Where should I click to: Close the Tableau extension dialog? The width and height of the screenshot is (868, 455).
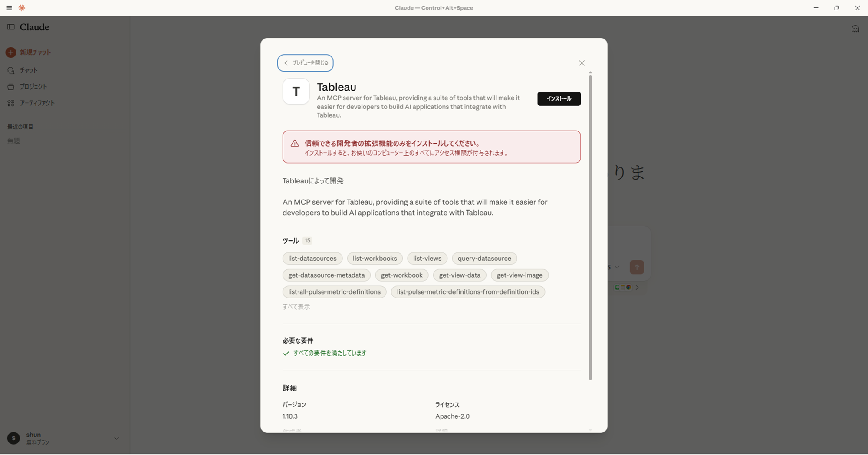[x=582, y=63]
